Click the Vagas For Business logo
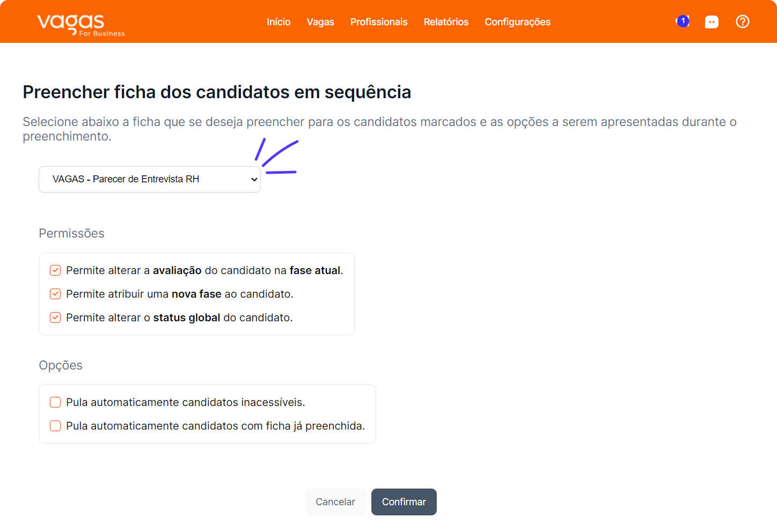777x532 pixels. 80,25
